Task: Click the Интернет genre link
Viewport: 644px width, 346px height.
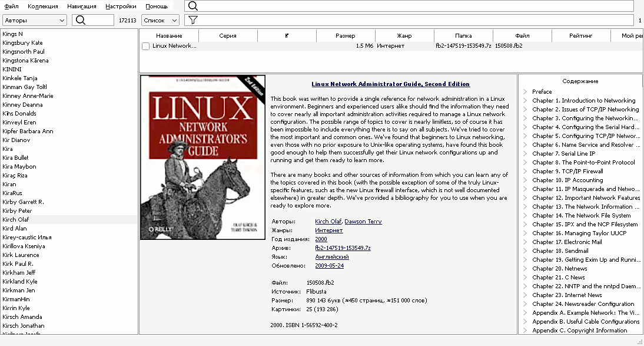Action: 329,230
